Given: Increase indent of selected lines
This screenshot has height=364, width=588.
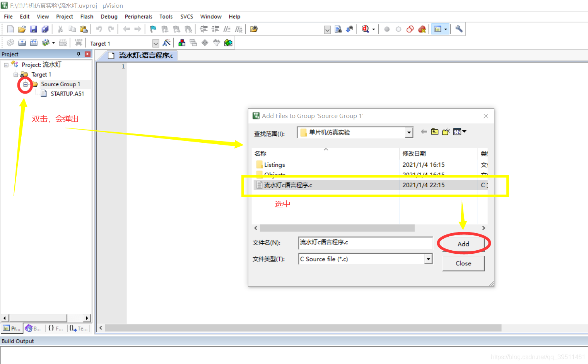Looking at the screenshot, I should coord(204,29).
